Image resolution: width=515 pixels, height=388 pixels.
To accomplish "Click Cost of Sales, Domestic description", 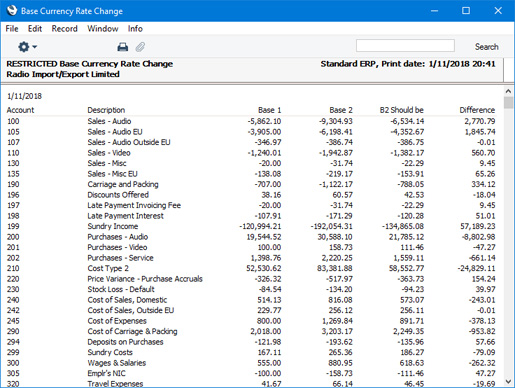I will 127,300.
